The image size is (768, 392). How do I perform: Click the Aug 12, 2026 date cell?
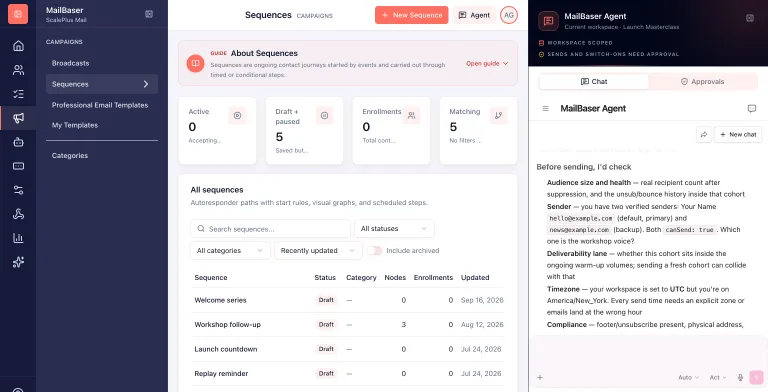coord(482,324)
